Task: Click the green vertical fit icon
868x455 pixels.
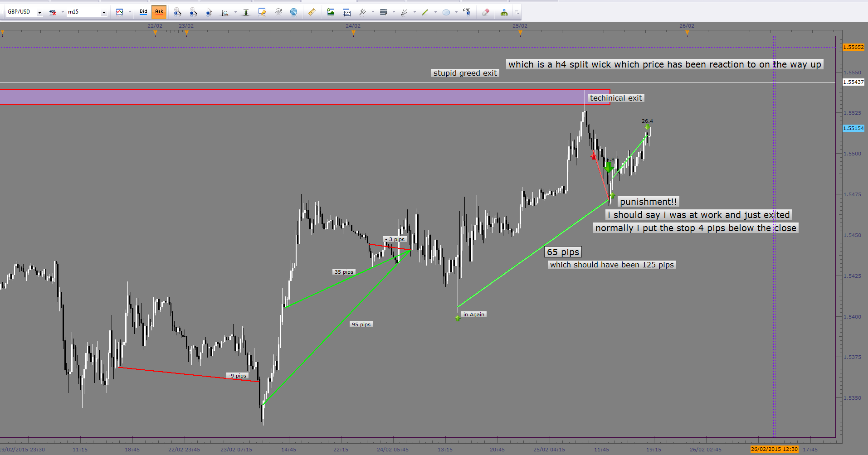Action: [246, 12]
